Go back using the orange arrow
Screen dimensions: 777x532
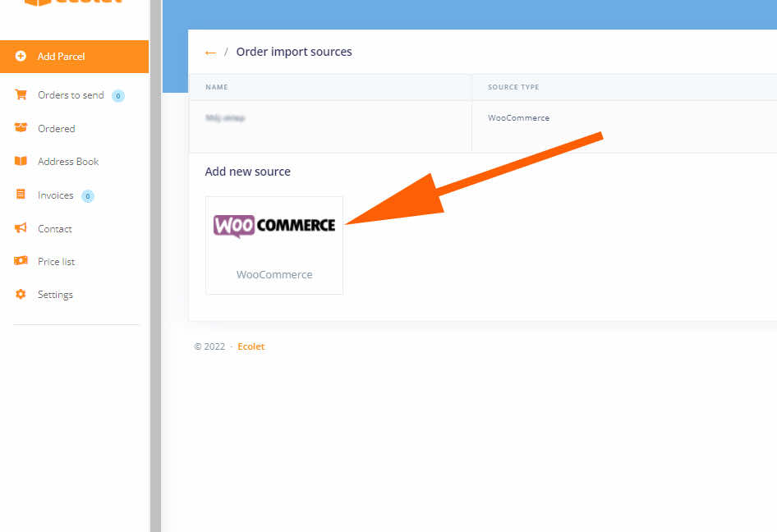click(x=210, y=53)
